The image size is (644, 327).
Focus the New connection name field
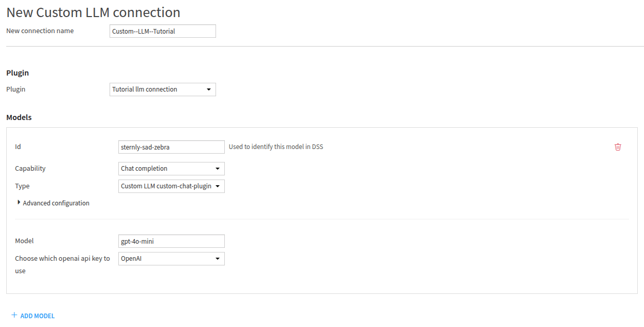[x=163, y=31]
